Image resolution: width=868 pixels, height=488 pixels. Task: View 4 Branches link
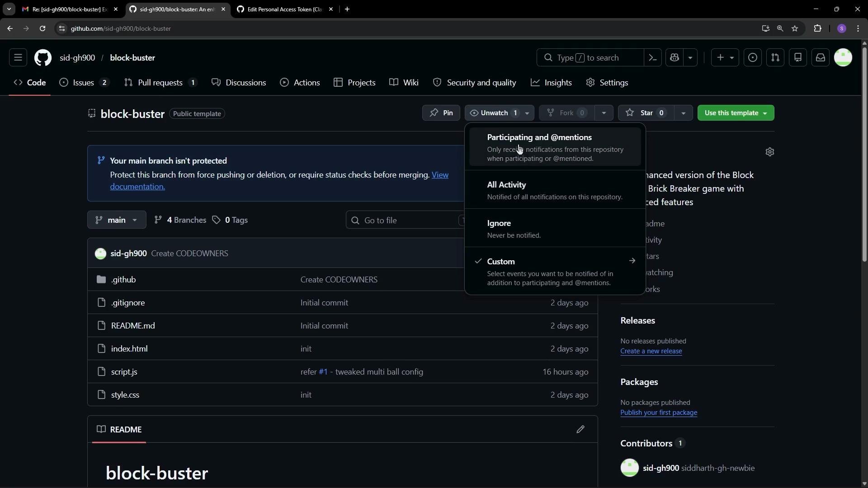pos(180,220)
